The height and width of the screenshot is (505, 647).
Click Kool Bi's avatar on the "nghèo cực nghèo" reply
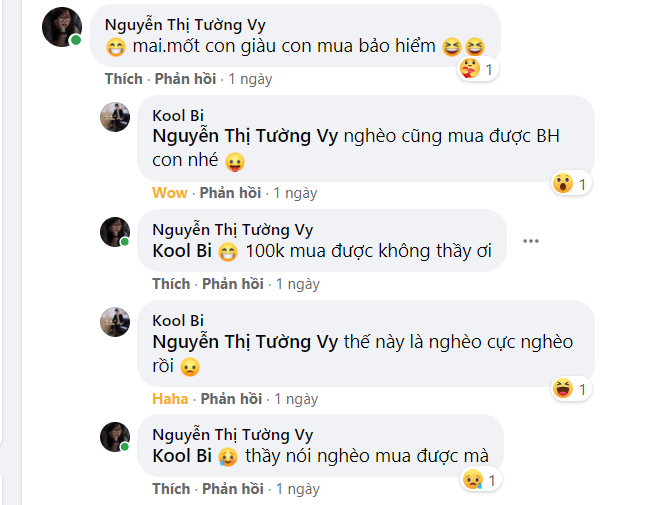(x=115, y=322)
